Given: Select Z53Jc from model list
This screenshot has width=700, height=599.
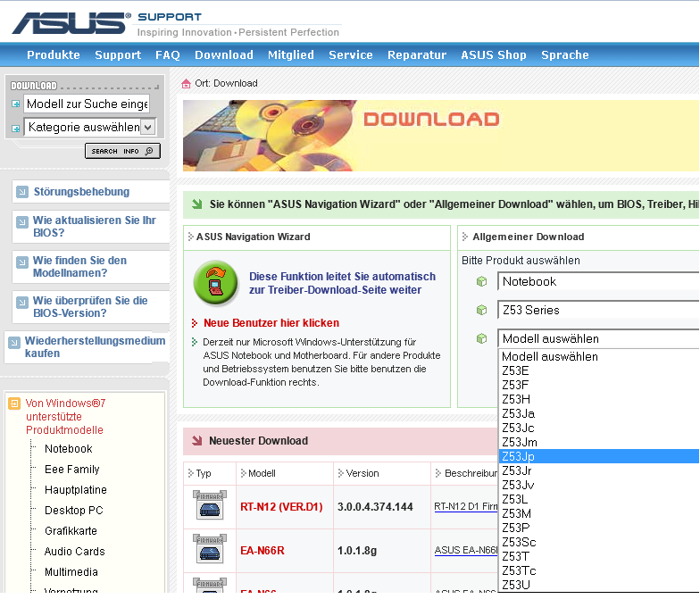Looking at the screenshot, I should pyautogui.click(x=598, y=428).
